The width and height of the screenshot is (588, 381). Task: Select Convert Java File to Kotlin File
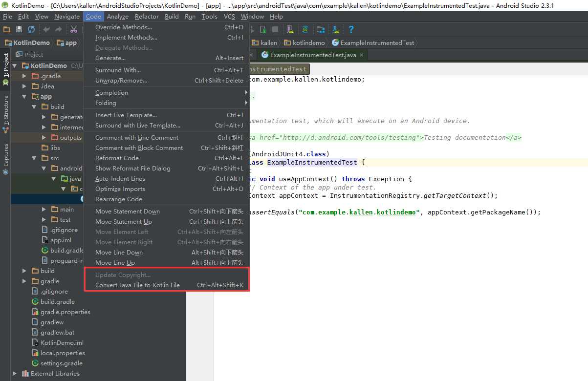137,285
